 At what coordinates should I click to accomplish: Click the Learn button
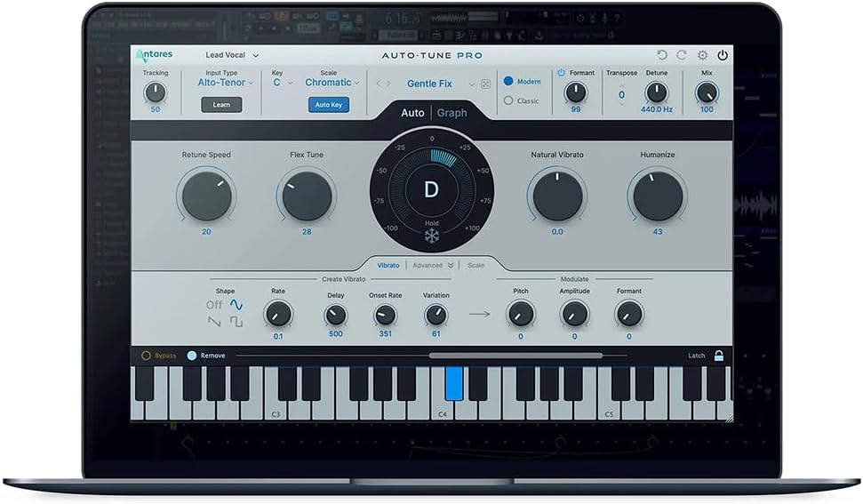pyautogui.click(x=221, y=105)
